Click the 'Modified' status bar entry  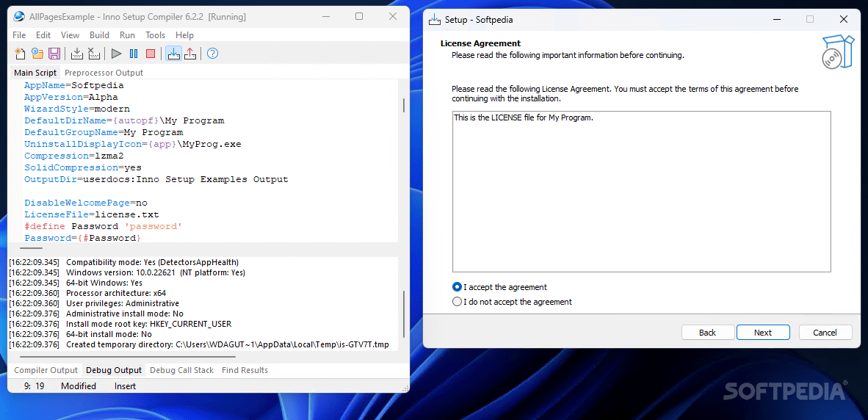point(78,386)
